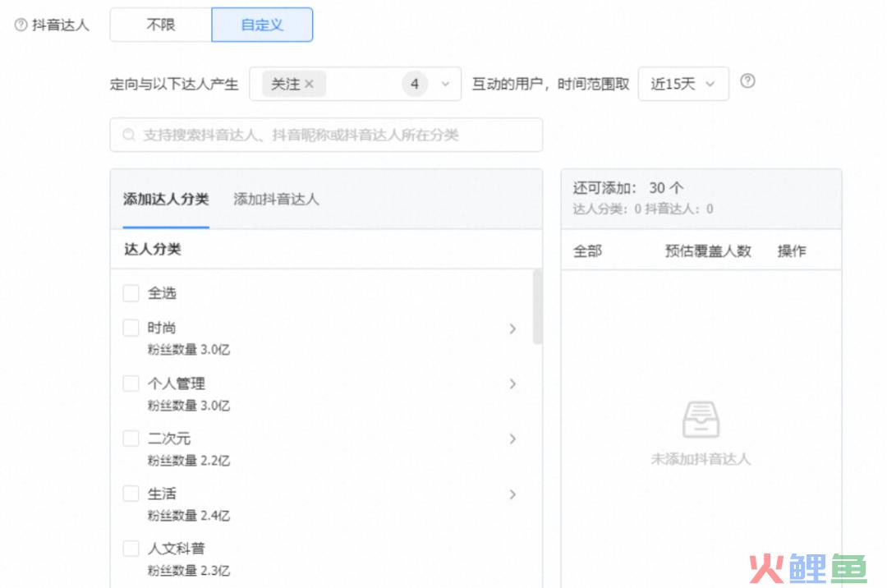This screenshot has height=588, width=887.
Task: Click the 达人分类 list header
Action: [x=152, y=249]
